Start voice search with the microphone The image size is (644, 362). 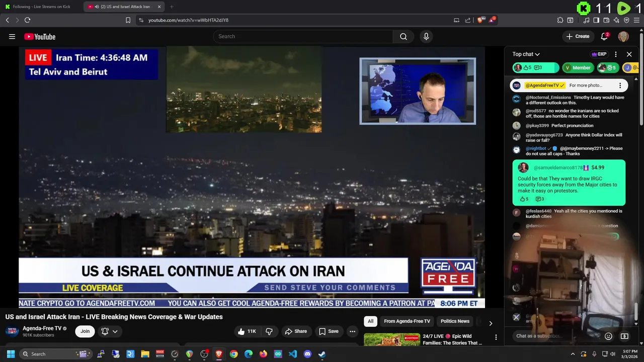[x=426, y=36]
